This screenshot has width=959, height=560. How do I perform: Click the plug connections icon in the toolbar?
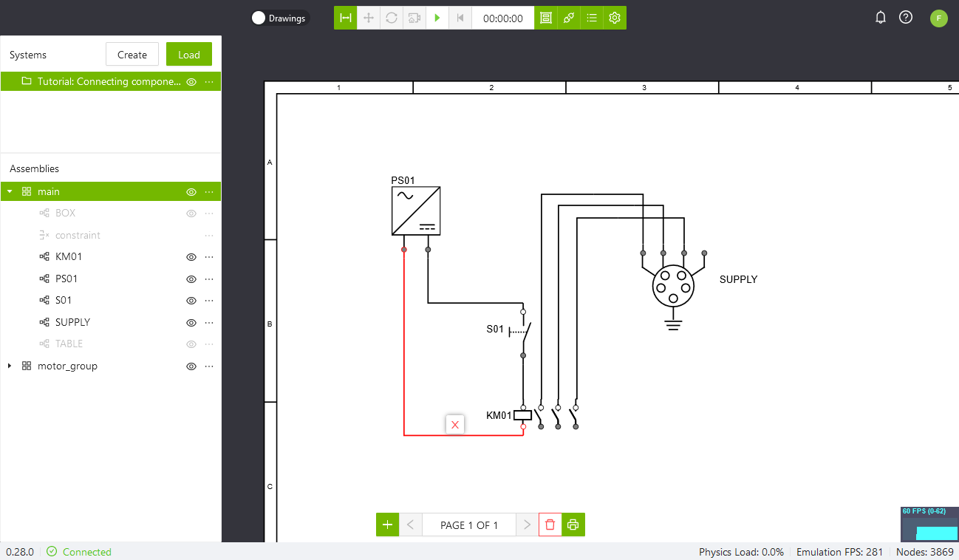click(x=569, y=18)
